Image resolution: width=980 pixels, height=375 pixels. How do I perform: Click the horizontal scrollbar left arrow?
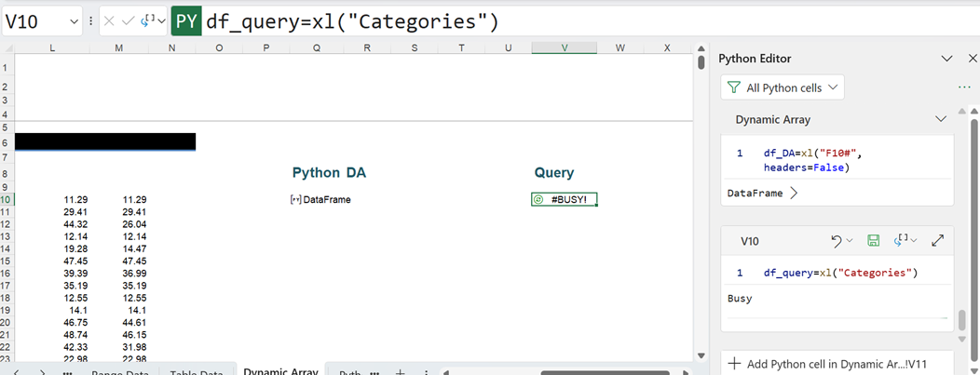(445, 373)
